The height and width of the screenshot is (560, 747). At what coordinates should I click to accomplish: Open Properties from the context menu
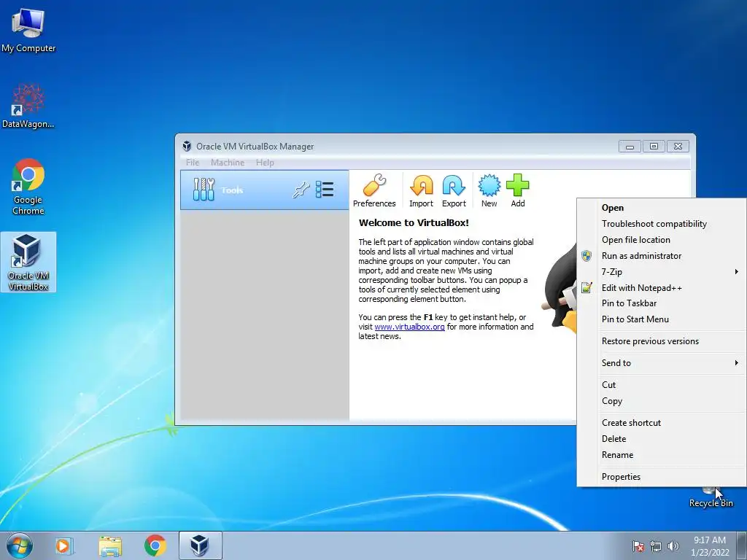click(662, 477)
